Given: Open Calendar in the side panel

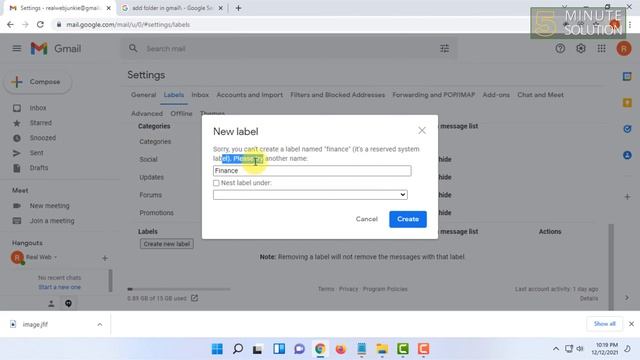Looking at the screenshot, I should click(x=627, y=76).
